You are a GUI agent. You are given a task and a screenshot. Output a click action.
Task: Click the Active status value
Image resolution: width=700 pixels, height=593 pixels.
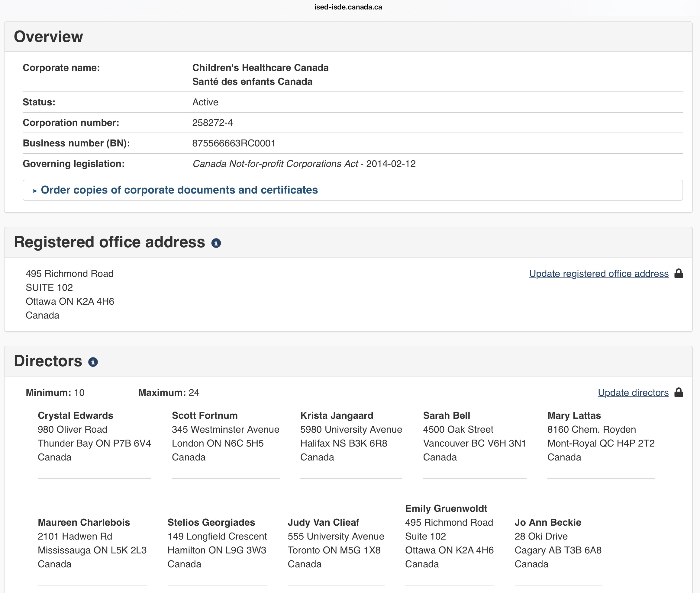pos(205,102)
